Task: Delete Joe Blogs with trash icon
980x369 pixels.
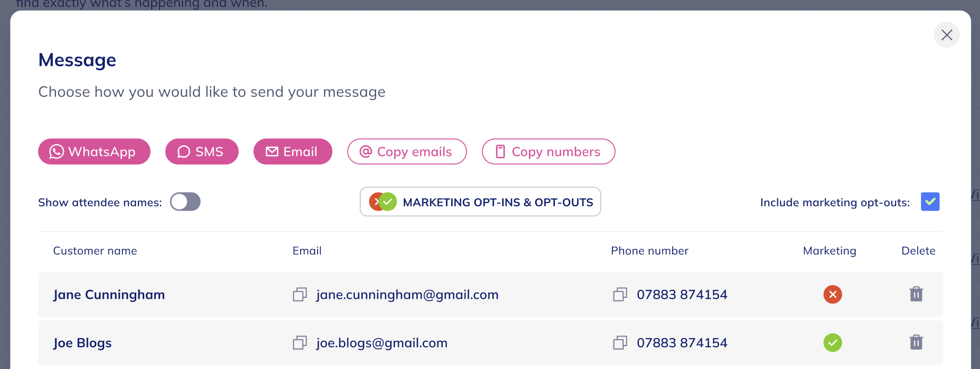Action: tap(916, 342)
